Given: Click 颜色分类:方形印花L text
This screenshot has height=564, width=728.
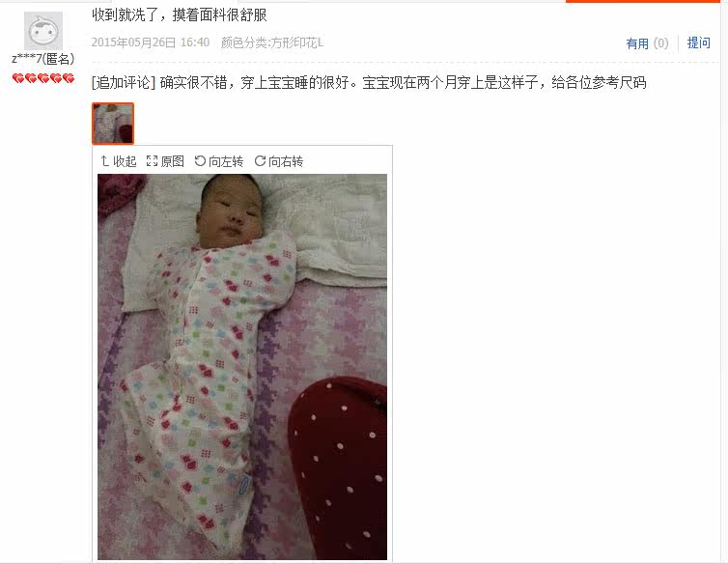Looking at the screenshot, I should (x=272, y=42).
